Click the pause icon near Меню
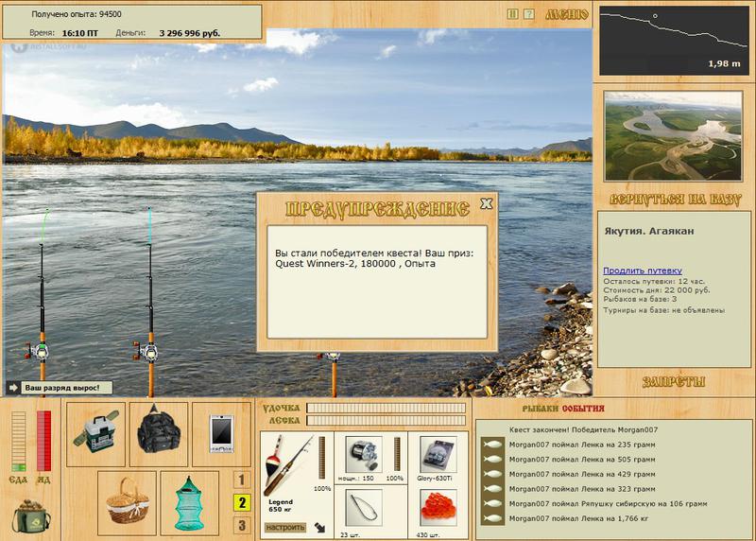 coord(512,14)
